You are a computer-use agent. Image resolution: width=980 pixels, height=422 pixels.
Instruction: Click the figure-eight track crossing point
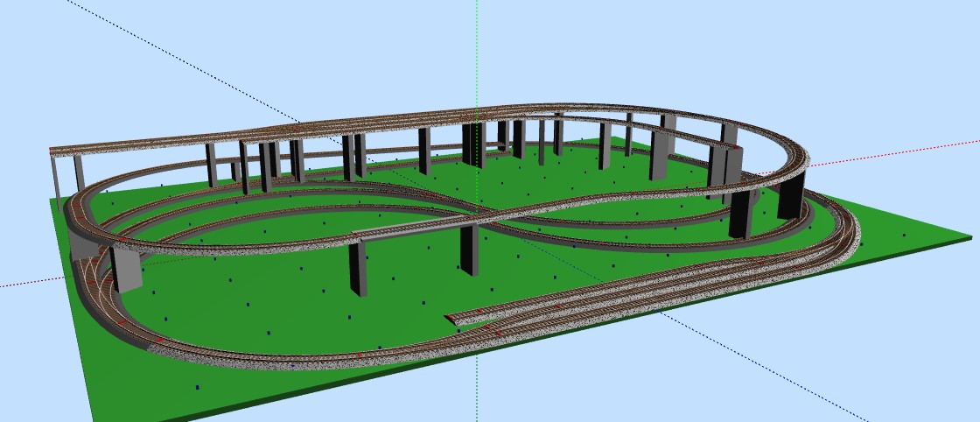[x=490, y=212]
